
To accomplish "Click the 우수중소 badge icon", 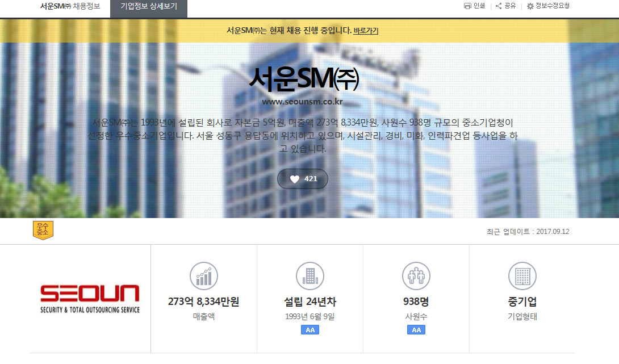I will coord(43,230).
